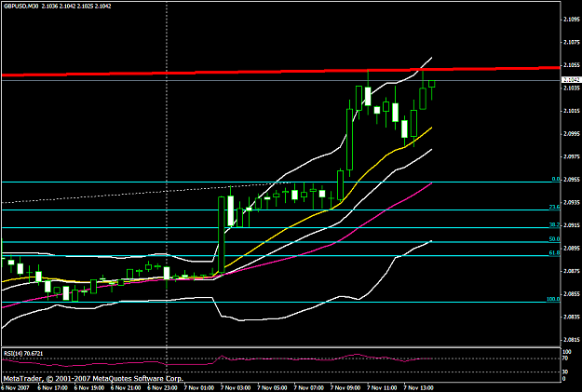Select the Fibonacci 61.8 level label
Viewport: 582px width, 392px height.
click(555, 252)
